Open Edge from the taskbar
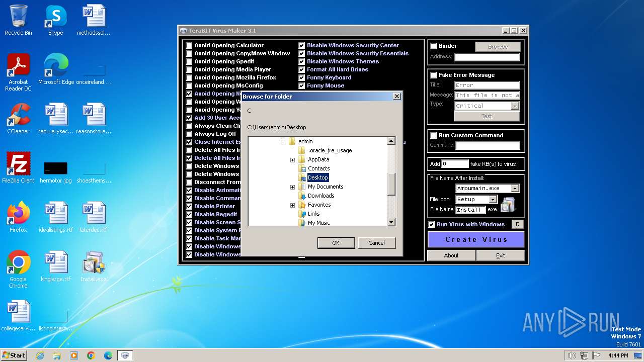Image resolution: width=644 pixels, height=362 pixels. [x=108, y=355]
